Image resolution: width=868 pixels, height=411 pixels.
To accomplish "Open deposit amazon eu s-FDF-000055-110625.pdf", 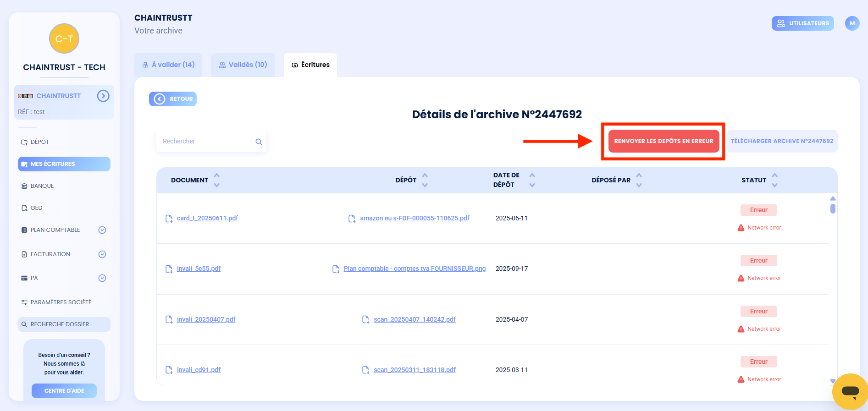I will point(415,218).
